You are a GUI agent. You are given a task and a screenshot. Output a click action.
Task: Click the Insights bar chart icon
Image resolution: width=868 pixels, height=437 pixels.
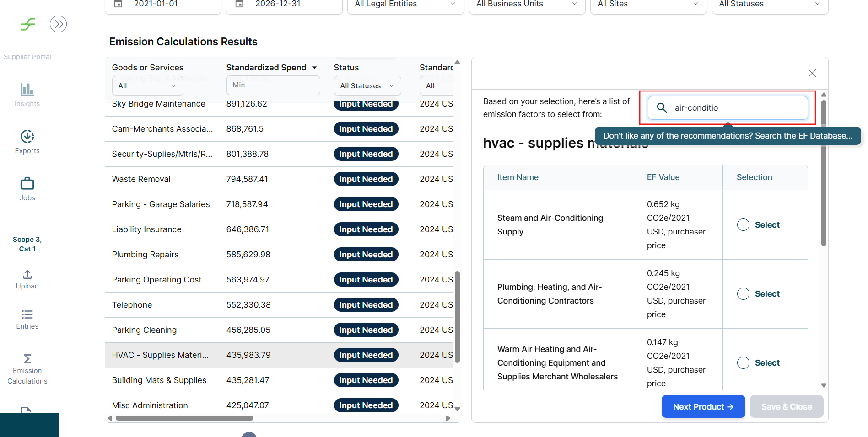pos(27,89)
